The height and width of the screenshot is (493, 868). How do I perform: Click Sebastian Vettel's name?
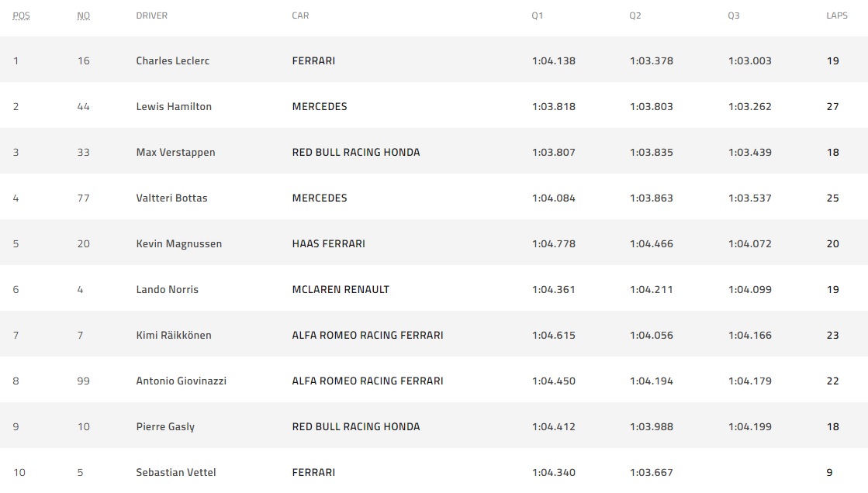(x=175, y=472)
